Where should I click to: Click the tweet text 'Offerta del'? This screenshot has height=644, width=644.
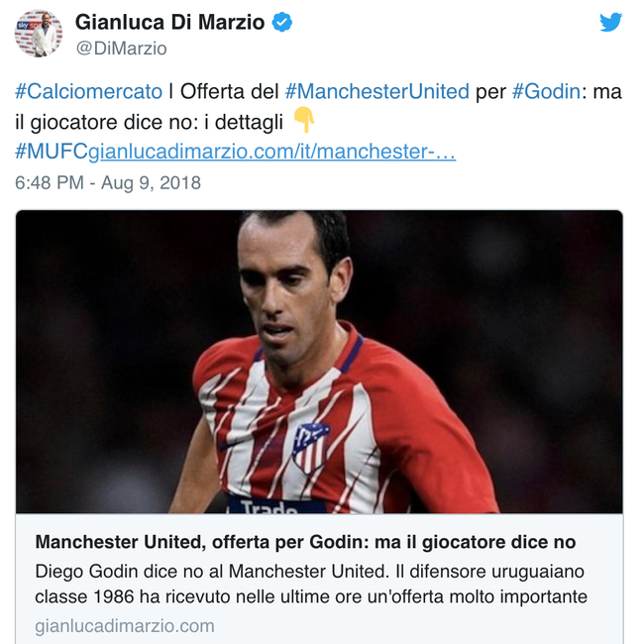coord(230,91)
